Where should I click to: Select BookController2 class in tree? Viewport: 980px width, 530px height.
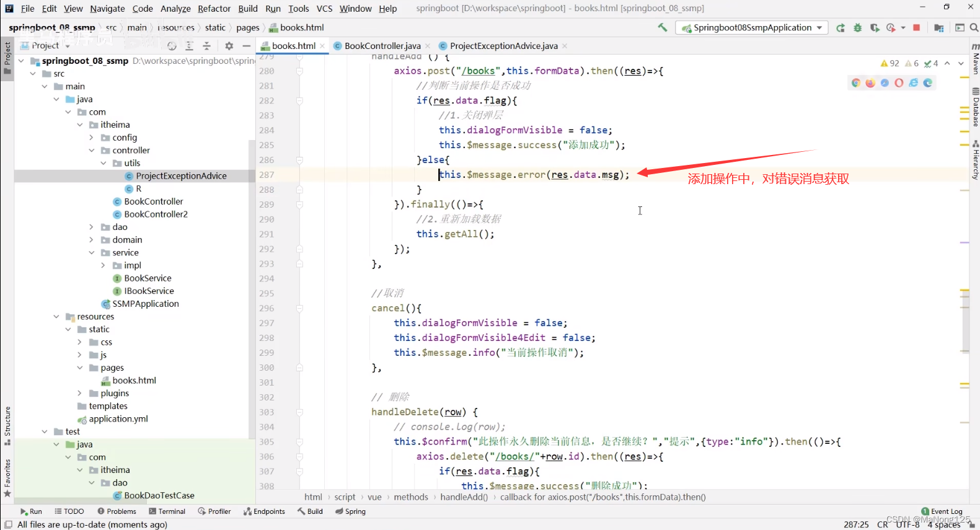(156, 214)
